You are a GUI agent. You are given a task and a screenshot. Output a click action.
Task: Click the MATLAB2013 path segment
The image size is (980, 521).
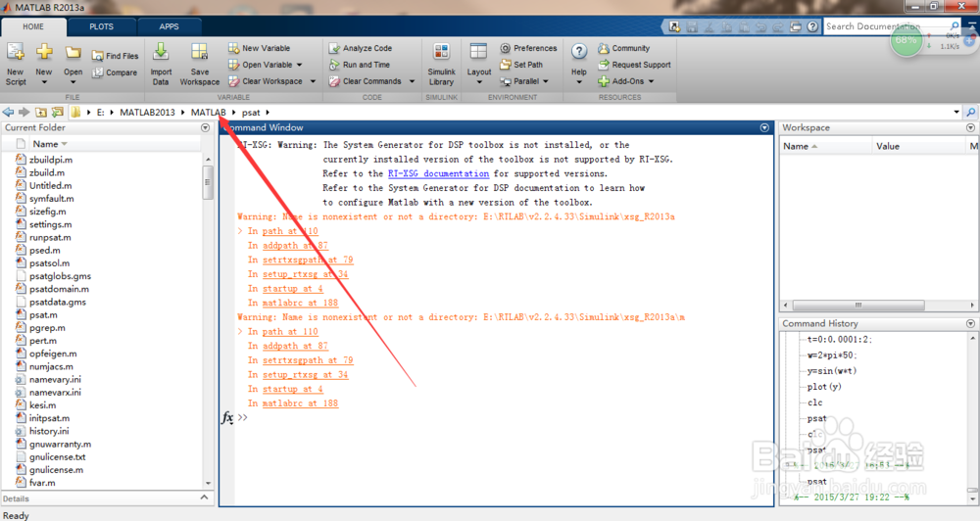(148, 113)
